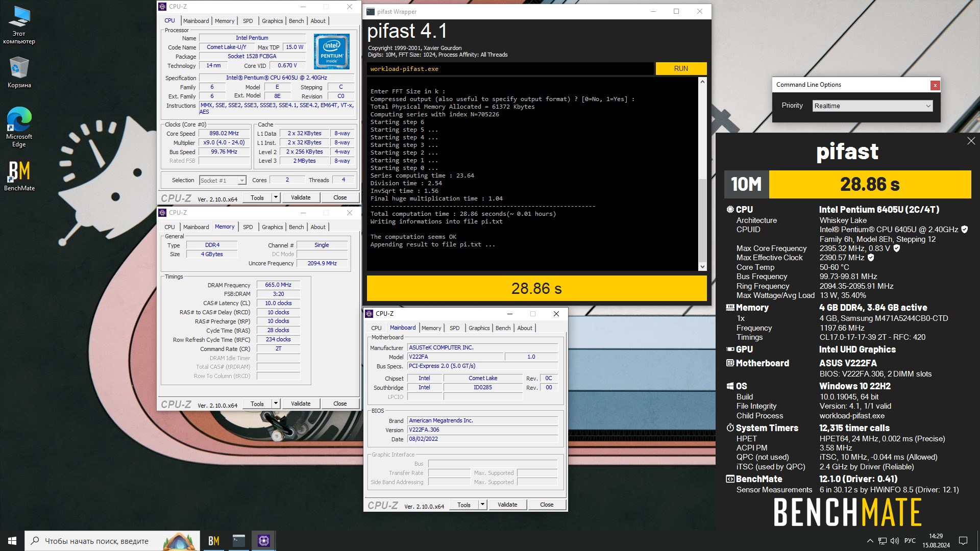The width and height of the screenshot is (980, 551).
Task: Click the yellow RUN button in pifast
Action: coord(681,68)
